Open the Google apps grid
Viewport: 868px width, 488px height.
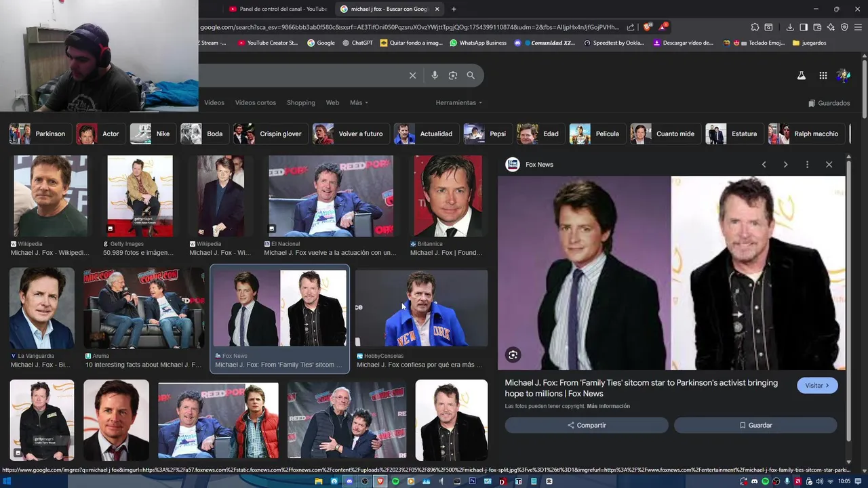(823, 76)
